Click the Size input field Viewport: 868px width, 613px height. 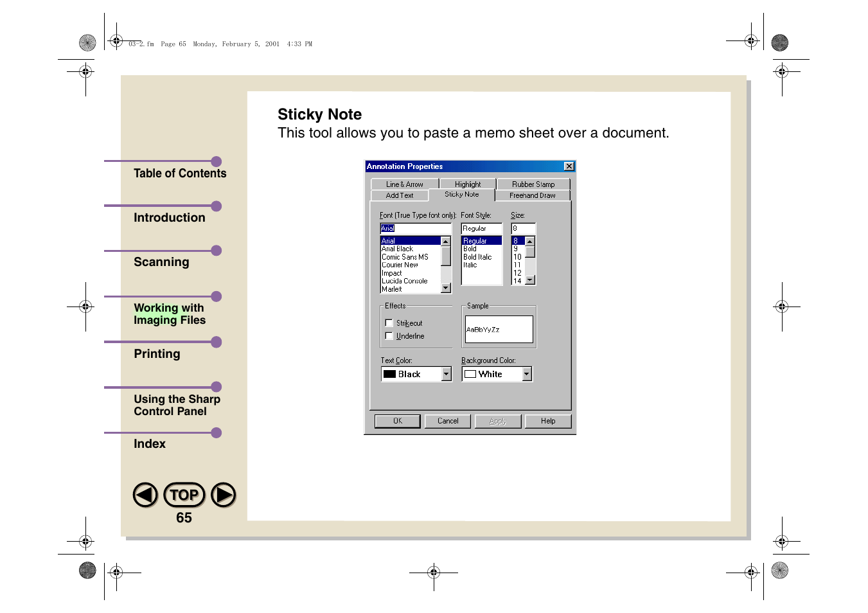[x=523, y=228]
